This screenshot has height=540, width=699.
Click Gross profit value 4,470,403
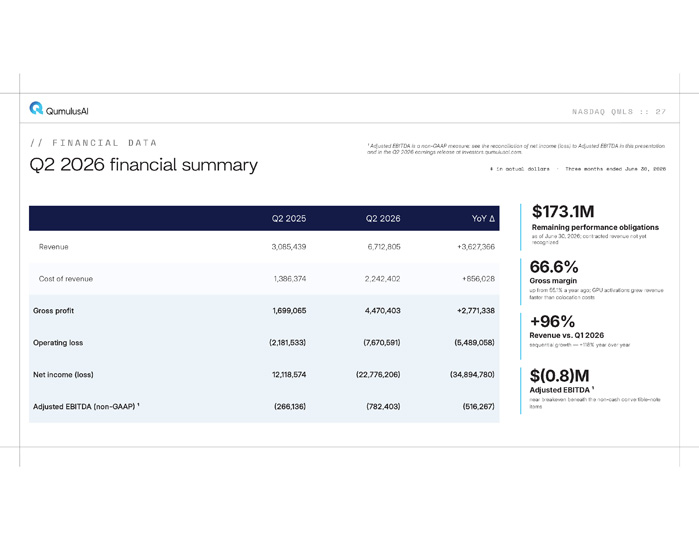click(x=382, y=311)
